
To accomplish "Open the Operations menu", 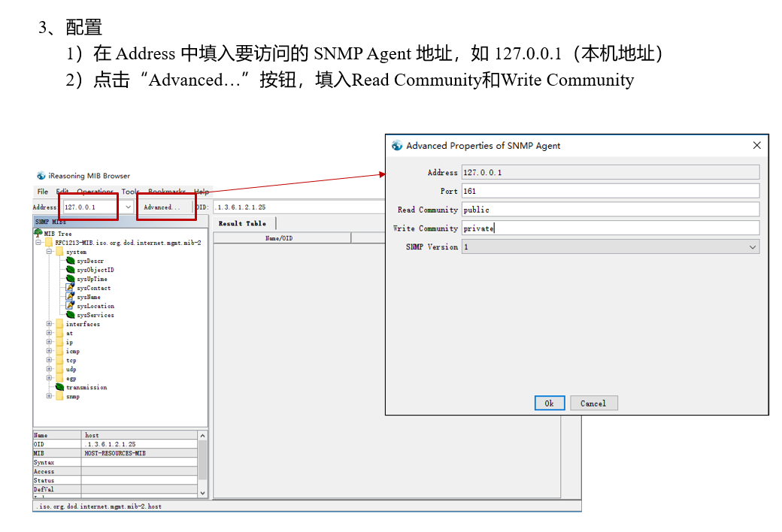I will point(95,192).
